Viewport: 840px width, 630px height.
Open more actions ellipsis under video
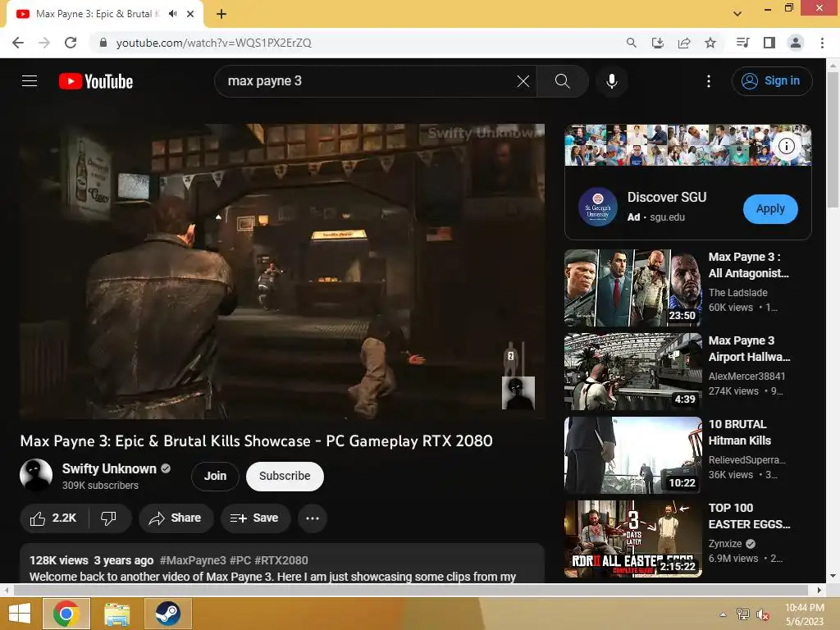313,518
